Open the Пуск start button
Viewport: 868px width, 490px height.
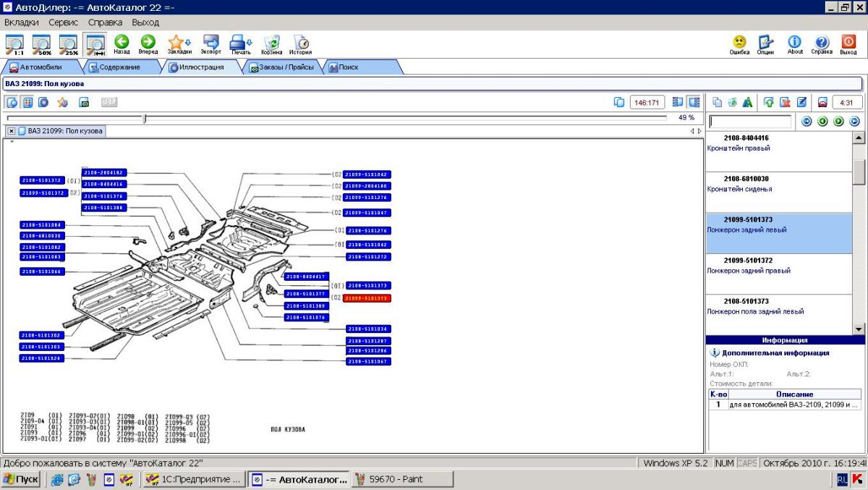tap(21, 479)
